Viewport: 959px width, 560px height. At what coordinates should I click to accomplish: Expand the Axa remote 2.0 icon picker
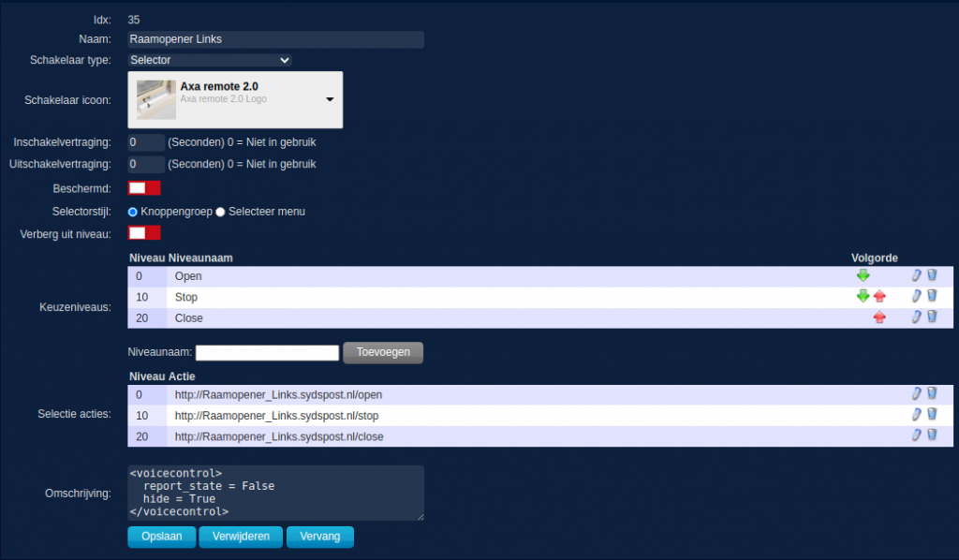click(330, 99)
